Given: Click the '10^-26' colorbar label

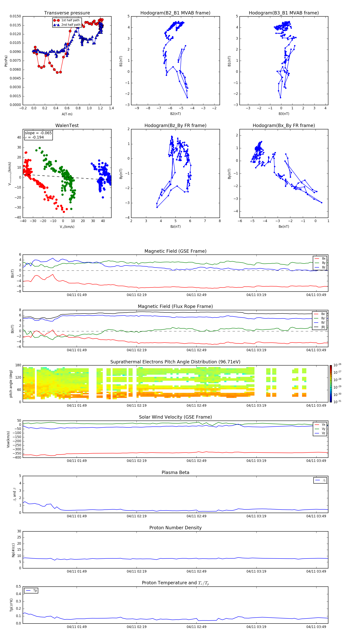Looking at the screenshot, I should pyautogui.click(x=337, y=365).
